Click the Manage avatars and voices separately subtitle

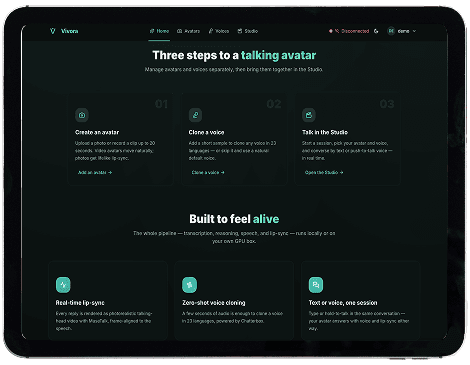(234, 69)
